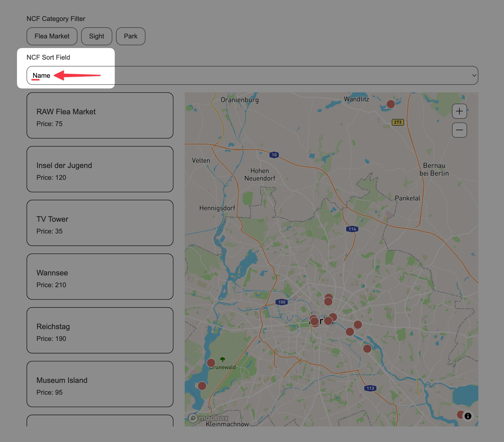
Task: Select the Insel der Jugend card
Action: tap(100, 169)
